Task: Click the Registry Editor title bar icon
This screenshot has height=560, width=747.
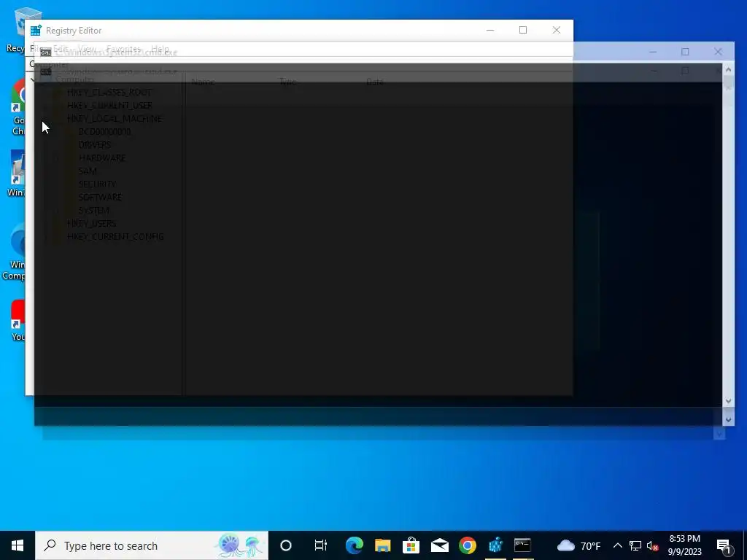Action: pyautogui.click(x=36, y=31)
